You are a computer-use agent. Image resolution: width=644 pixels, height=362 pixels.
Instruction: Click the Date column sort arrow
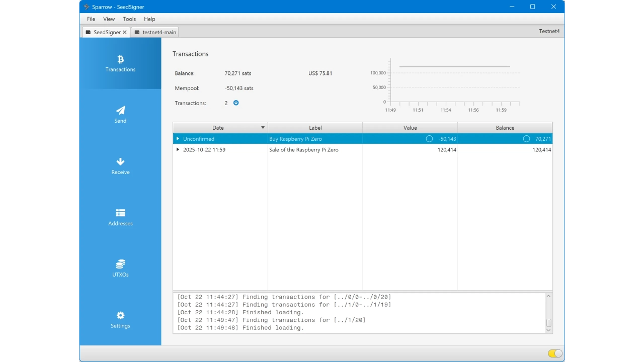(x=263, y=128)
